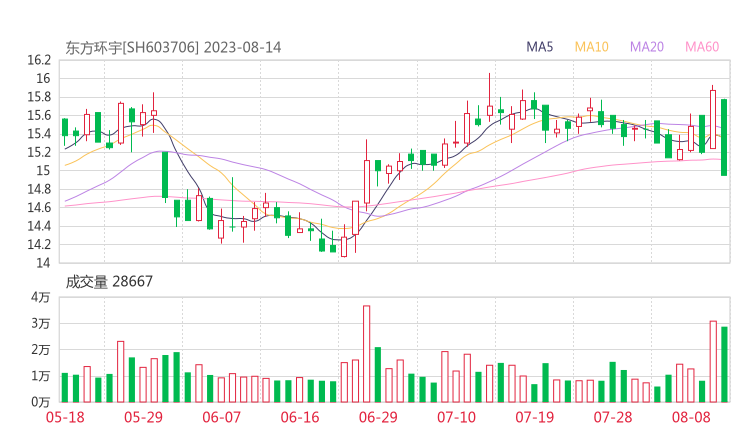Click the MA20 legend label
Screen dimensions: 740x440
(647, 47)
